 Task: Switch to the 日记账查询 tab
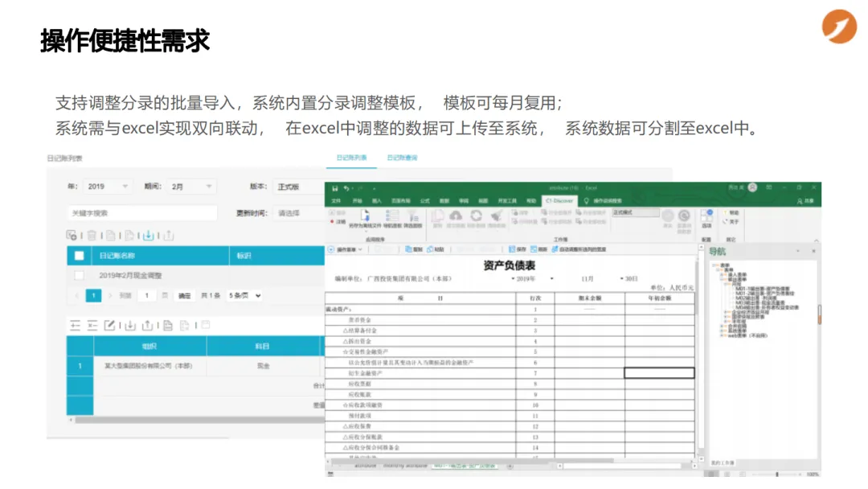click(x=402, y=158)
